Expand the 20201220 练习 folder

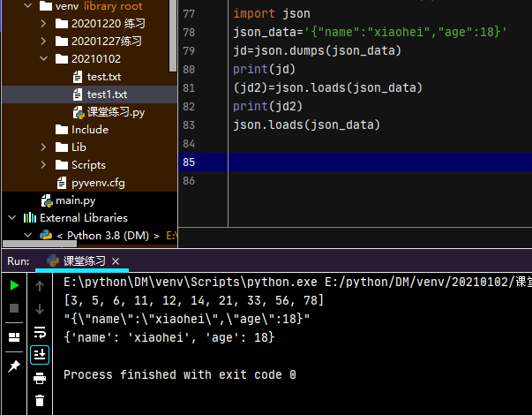(x=44, y=23)
